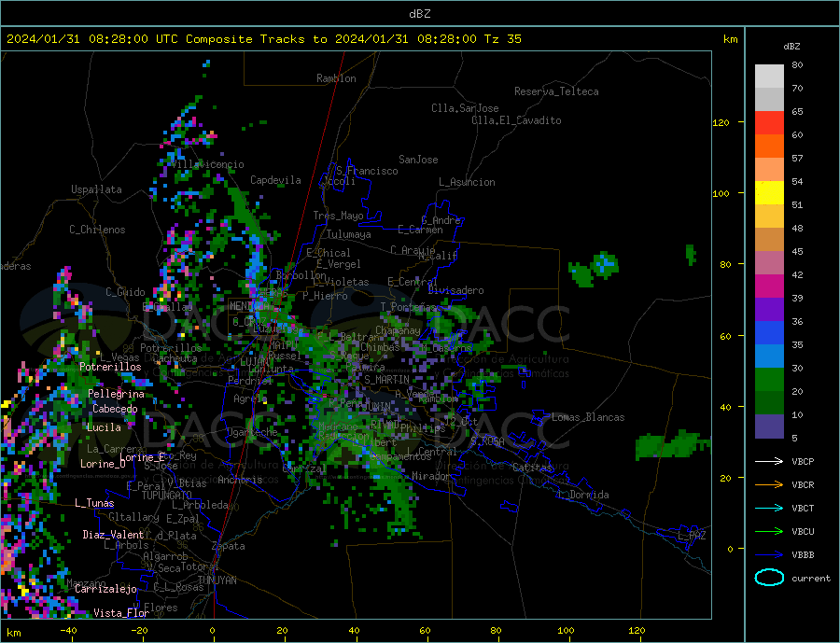Click the Lomas_Blancas label
The height and width of the screenshot is (643, 840).
[x=588, y=417]
